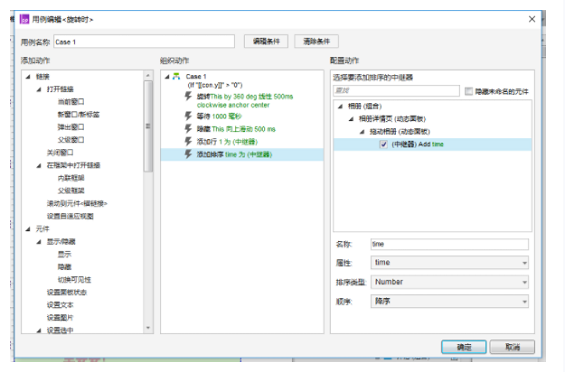Click the scroll-up arrow of actions list

click(148, 75)
